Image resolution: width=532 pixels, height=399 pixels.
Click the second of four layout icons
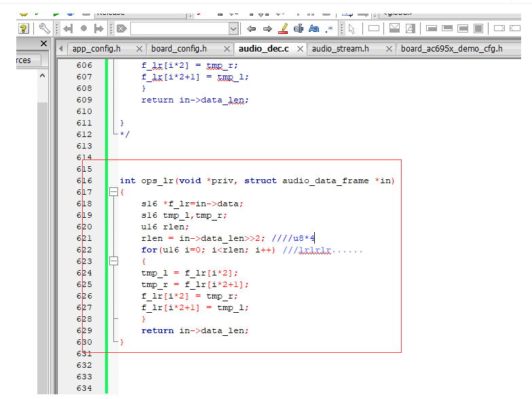[x=446, y=28]
